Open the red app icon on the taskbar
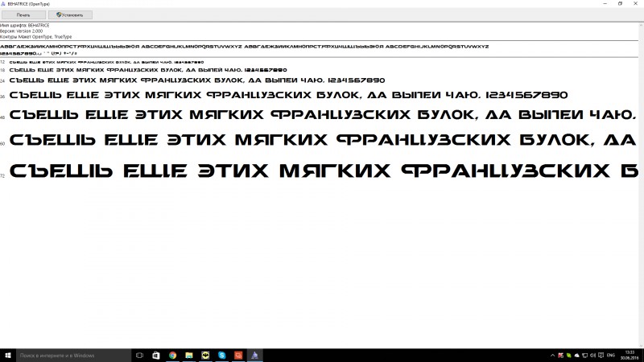The image size is (644, 362). pyautogui.click(x=238, y=356)
